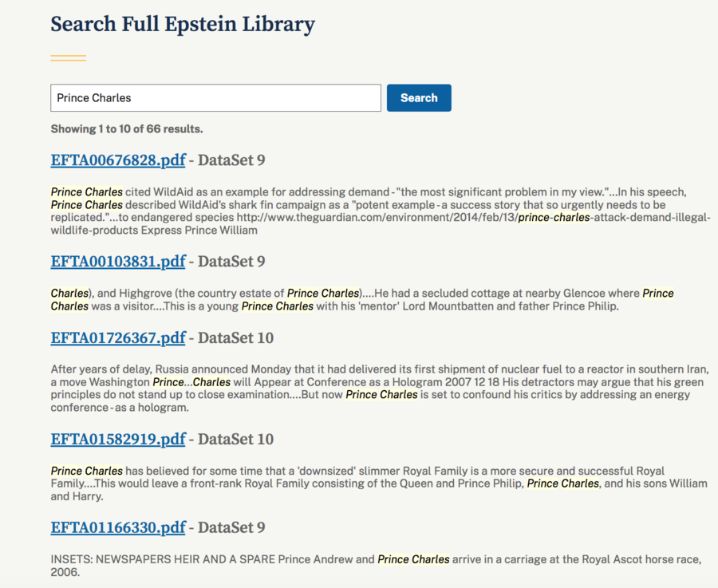
Task: Open the EFTA01166330.pdf document link
Action: click(117, 527)
